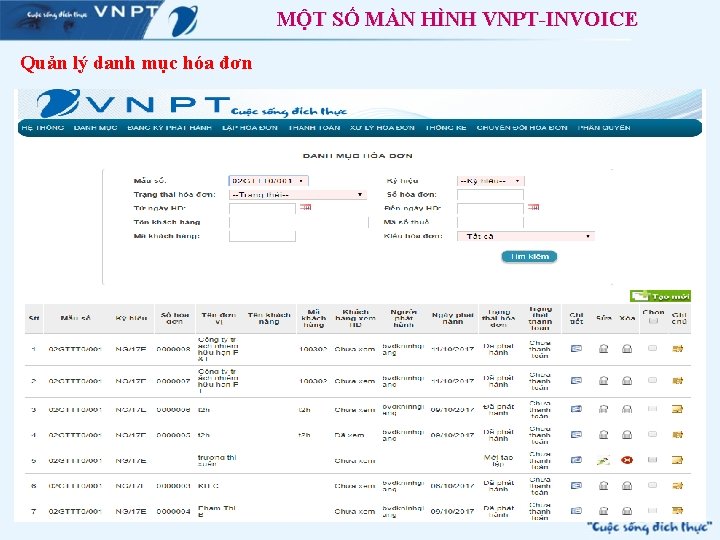Select checkbox for invoice 0000008
This screenshot has width=720, height=540.
pyautogui.click(x=652, y=349)
